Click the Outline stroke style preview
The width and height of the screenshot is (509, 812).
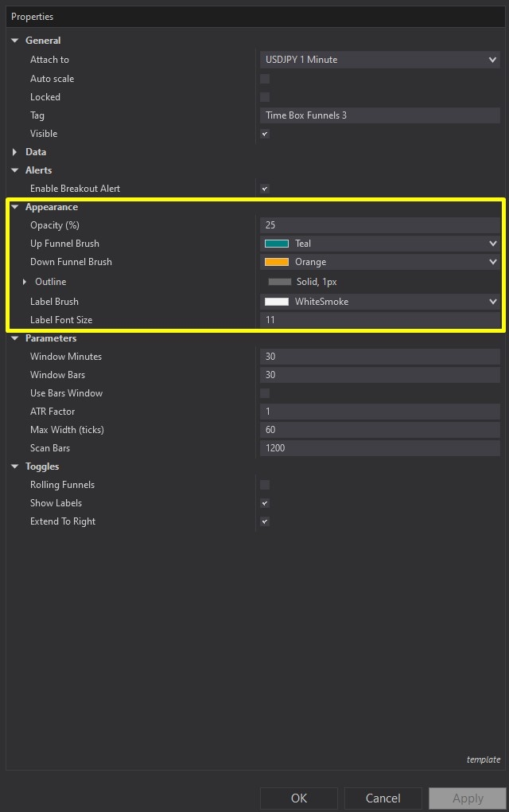coord(280,282)
